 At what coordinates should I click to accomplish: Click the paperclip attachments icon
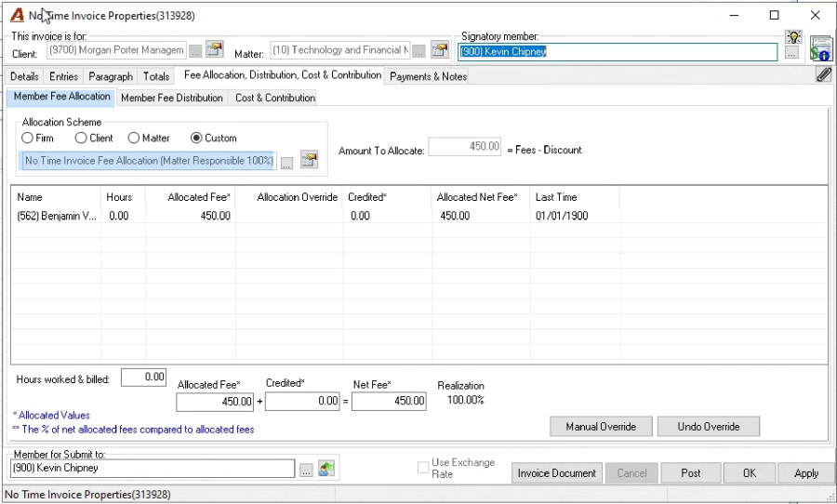(824, 74)
